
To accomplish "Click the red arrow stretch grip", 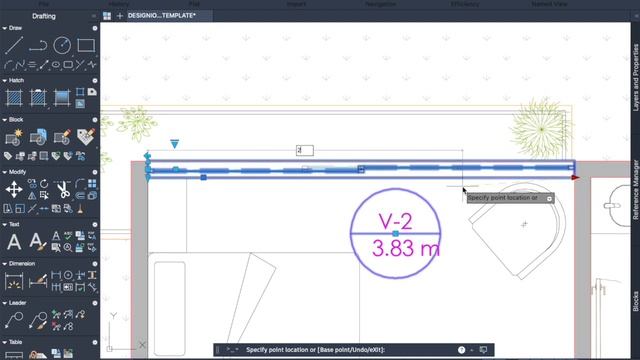I will [576, 178].
